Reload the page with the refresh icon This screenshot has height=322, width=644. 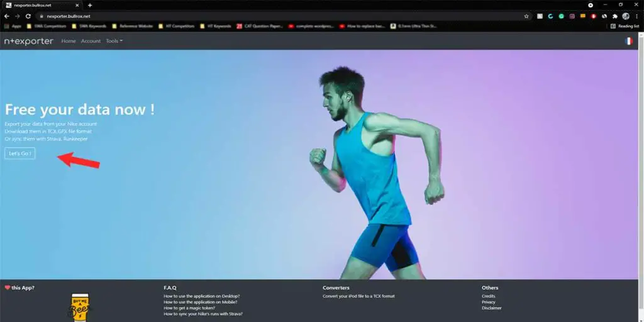[x=28, y=16]
